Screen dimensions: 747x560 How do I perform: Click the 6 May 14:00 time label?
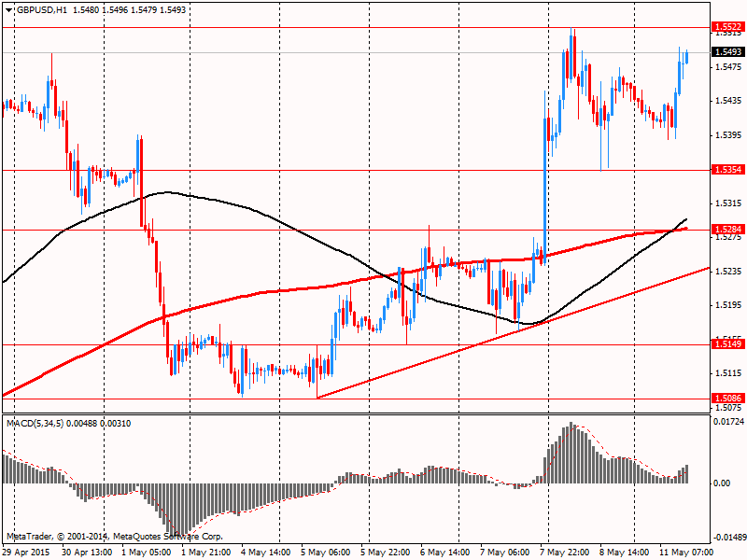click(x=445, y=553)
